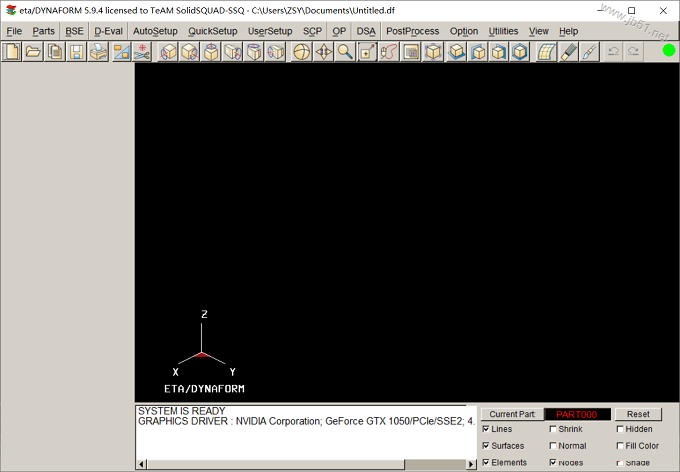Open the AutoSetup menu
Image resolution: width=680 pixels, height=472 pixels.
(155, 31)
